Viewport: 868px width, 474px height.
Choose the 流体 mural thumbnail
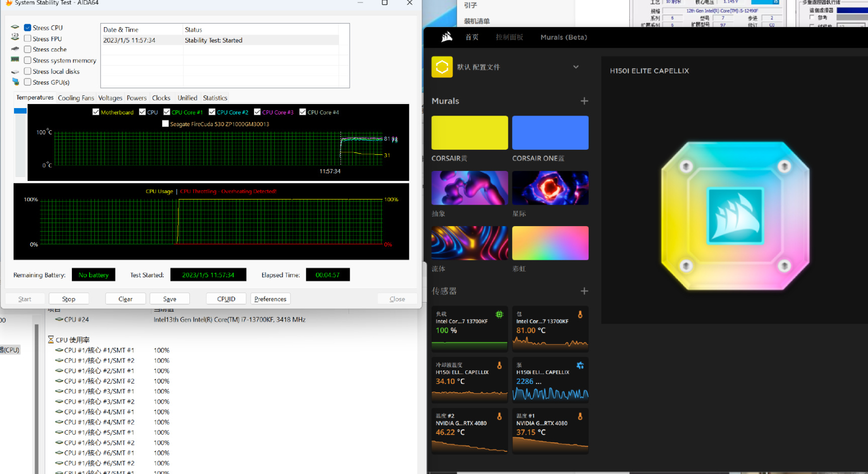(x=470, y=243)
